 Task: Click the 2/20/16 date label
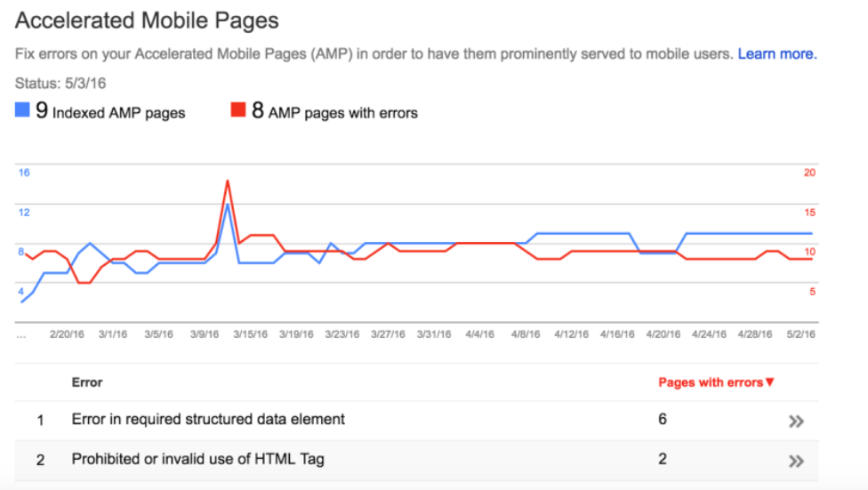click(x=67, y=334)
